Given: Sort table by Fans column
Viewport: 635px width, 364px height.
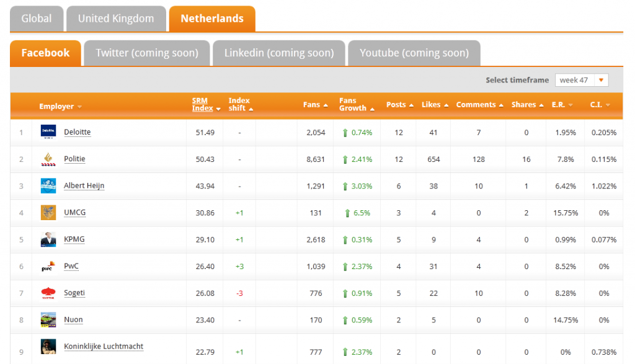Looking at the screenshot, I should (316, 104).
